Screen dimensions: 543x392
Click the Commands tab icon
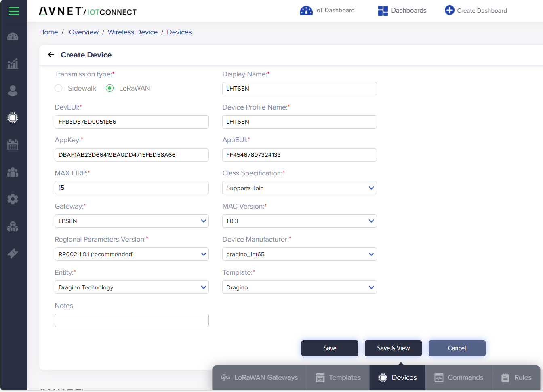[x=439, y=378]
